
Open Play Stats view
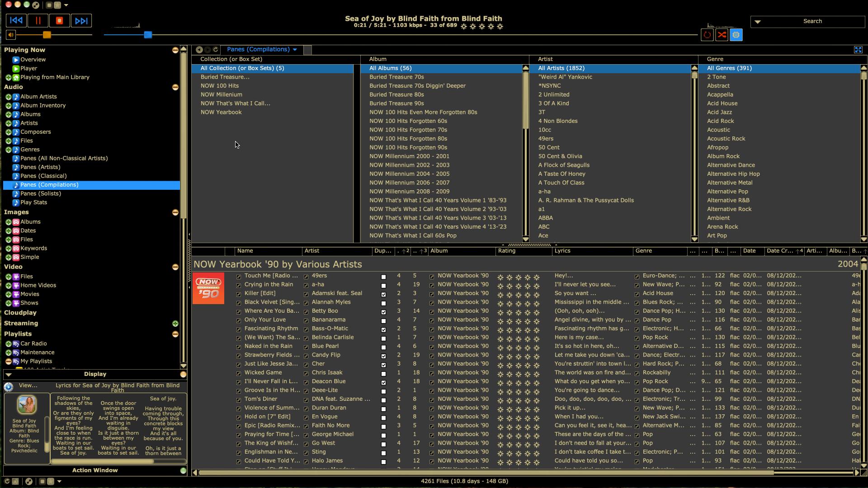tap(34, 202)
